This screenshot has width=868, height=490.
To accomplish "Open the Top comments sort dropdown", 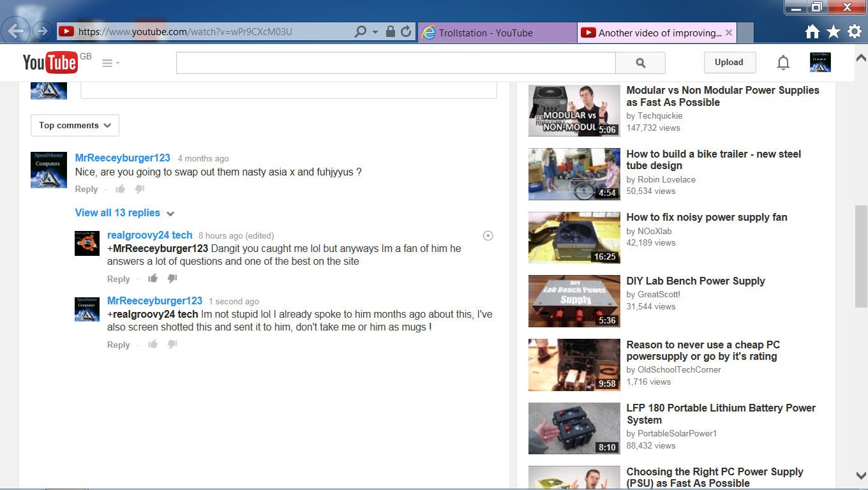I will pyautogui.click(x=75, y=125).
